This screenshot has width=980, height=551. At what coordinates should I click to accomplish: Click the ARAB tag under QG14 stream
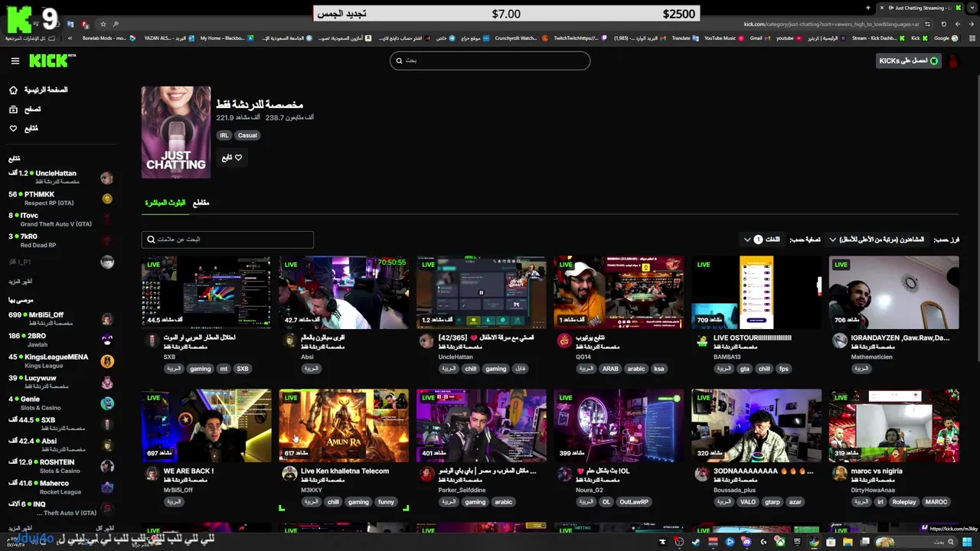(610, 369)
